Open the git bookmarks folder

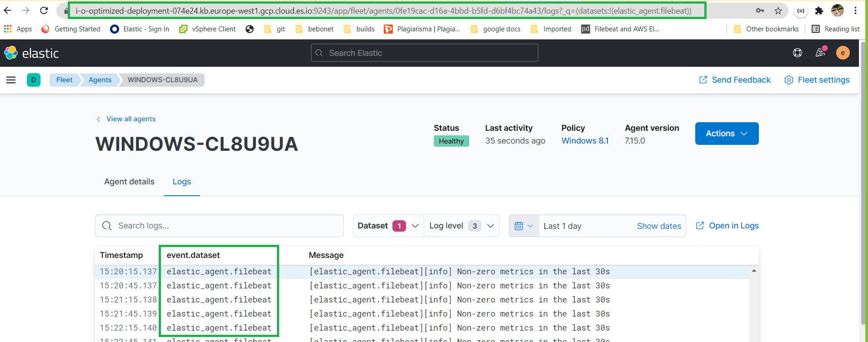[275, 29]
